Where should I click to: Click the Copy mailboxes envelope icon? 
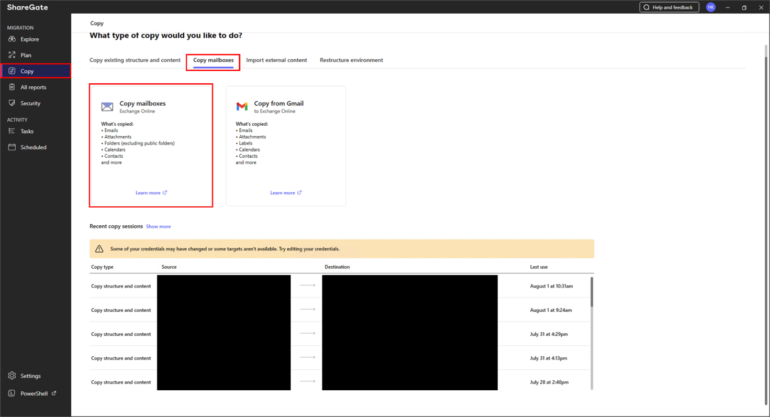[107, 106]
